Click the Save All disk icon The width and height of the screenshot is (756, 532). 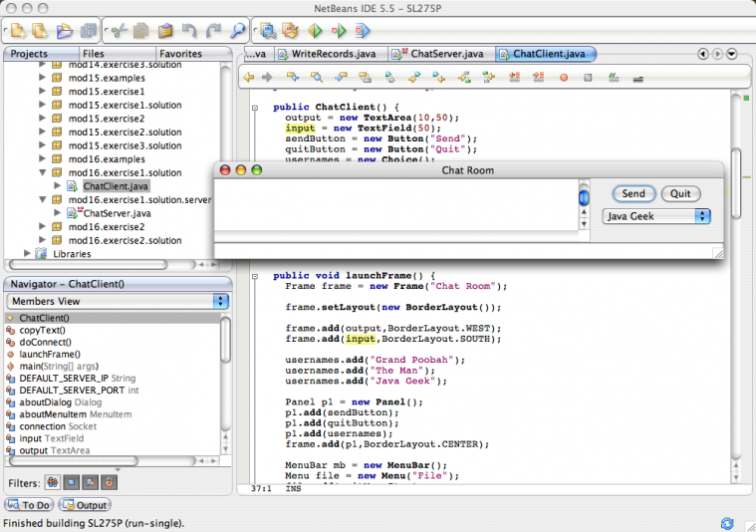click(89, 31)
